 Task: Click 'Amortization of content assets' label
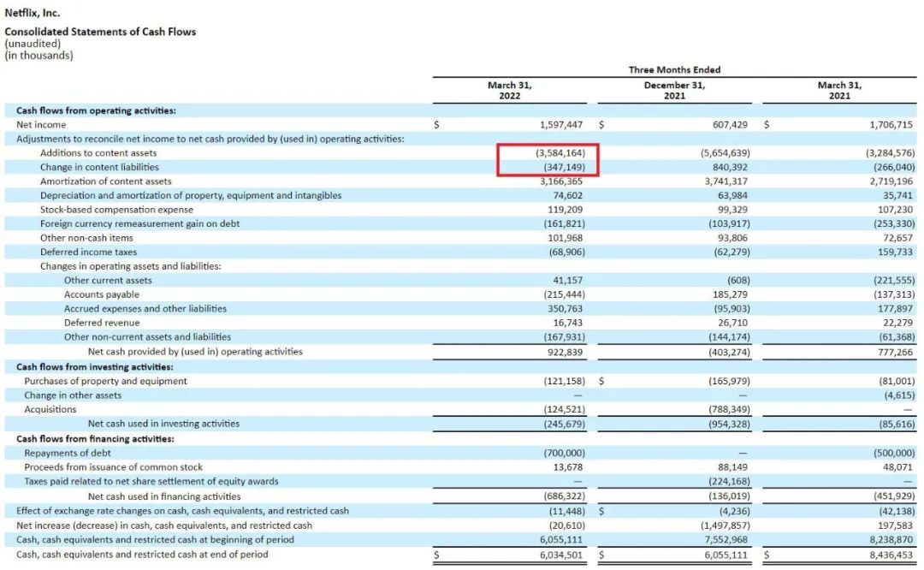(105, 181)
